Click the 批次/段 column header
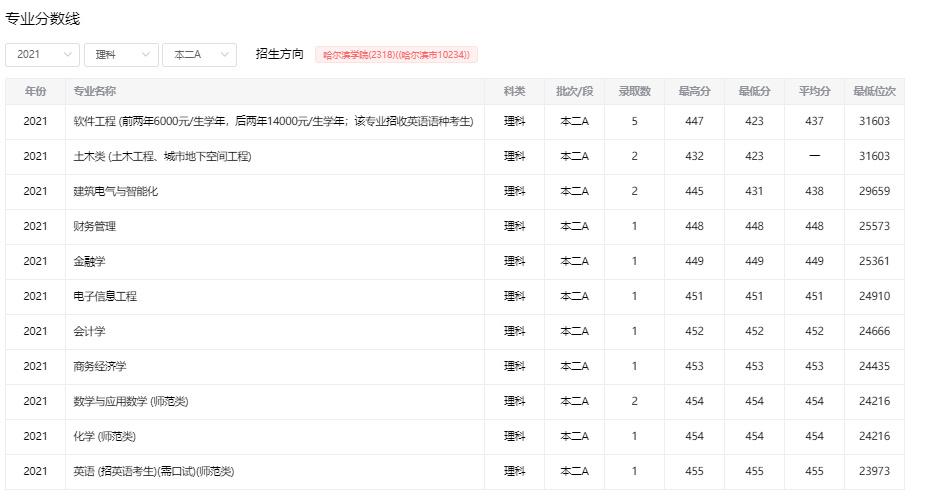The width and height of the screenshot is (942, 502). point(574,91)
